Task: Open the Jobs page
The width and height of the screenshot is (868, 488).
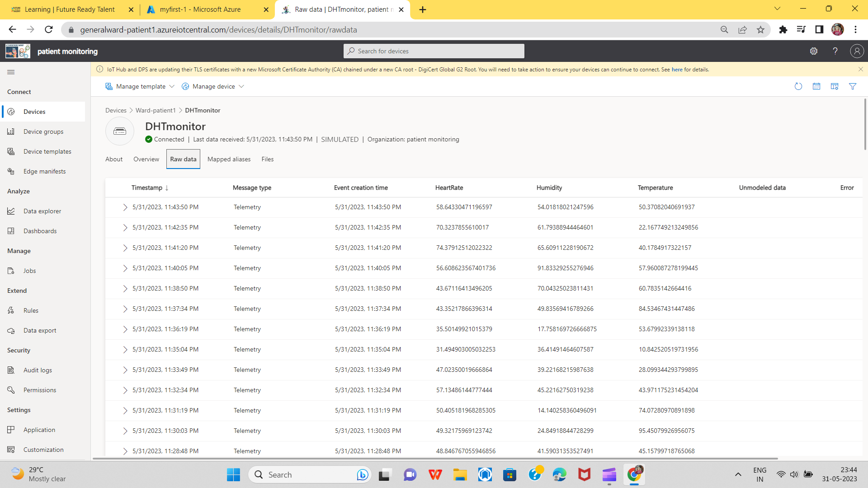Action: tap(29, 270)
